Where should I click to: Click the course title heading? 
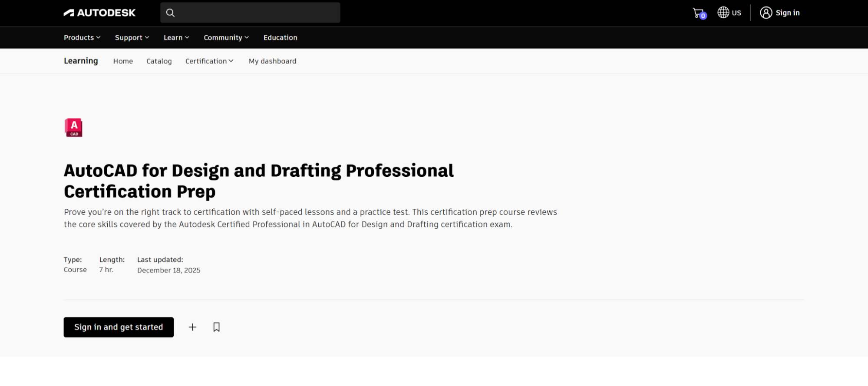[259, 181]
